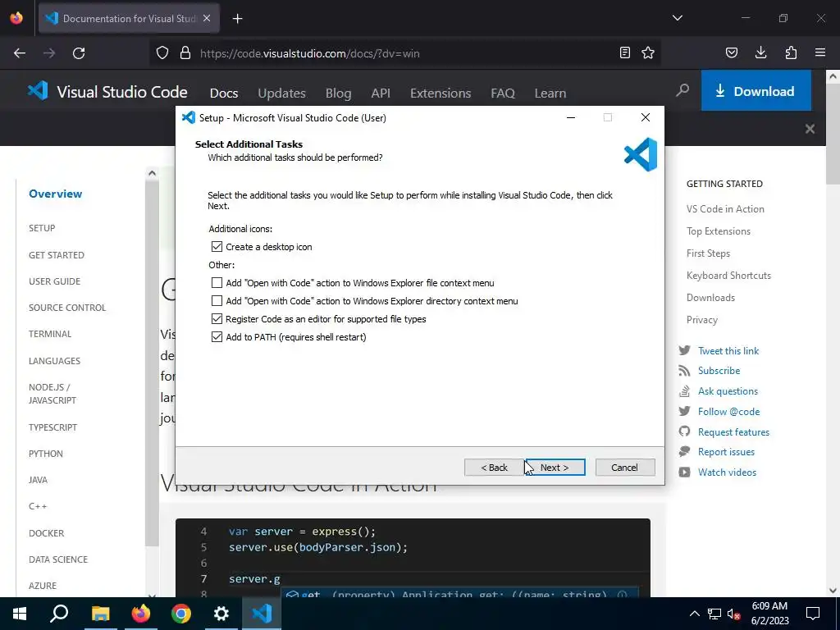Click the search magnifier icon on website
The image size is (840, 630).
[x=682, y=90]
